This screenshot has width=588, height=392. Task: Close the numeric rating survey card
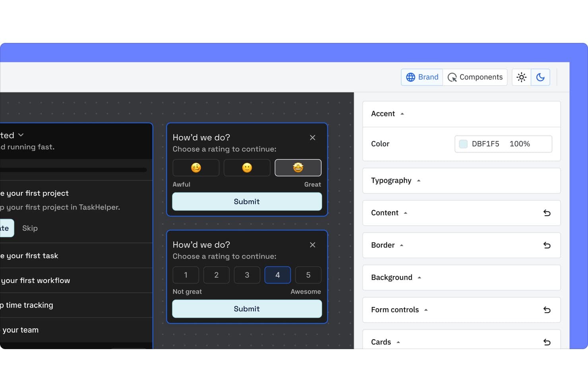pos(313,245)
